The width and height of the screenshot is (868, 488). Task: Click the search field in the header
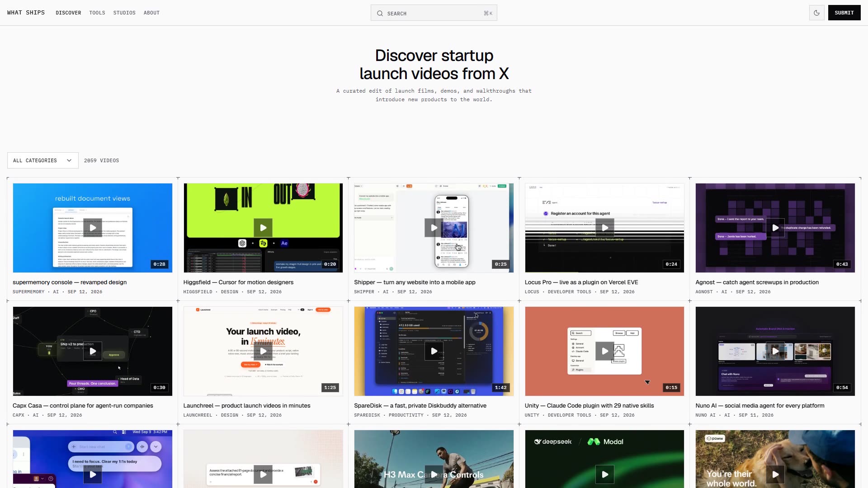point(434,13)
